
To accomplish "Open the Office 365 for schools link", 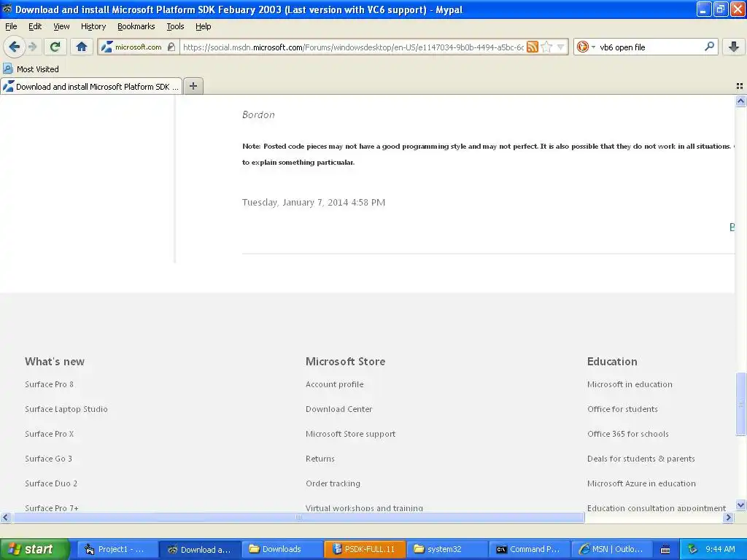I will 627,434.
